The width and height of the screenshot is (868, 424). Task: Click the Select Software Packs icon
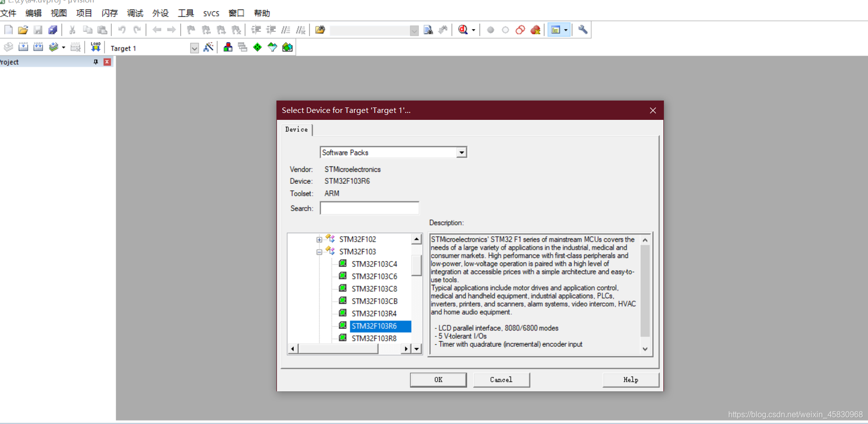272,47
